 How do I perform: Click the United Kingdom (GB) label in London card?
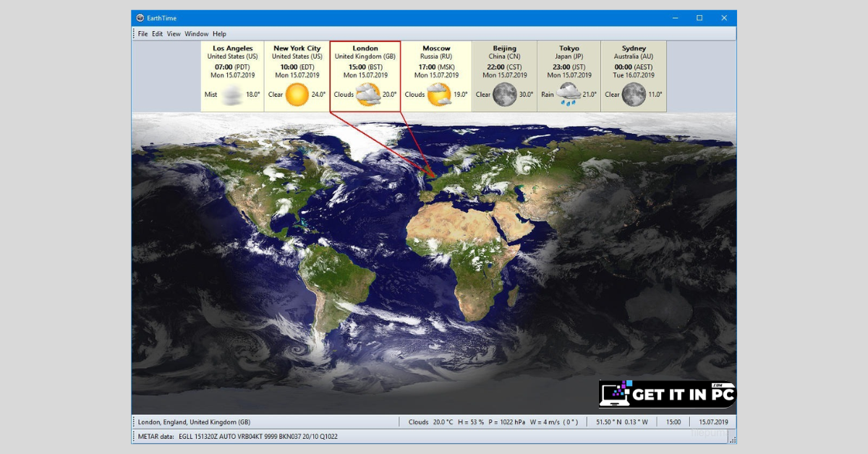pyautogui.click(x=365, y=56)
